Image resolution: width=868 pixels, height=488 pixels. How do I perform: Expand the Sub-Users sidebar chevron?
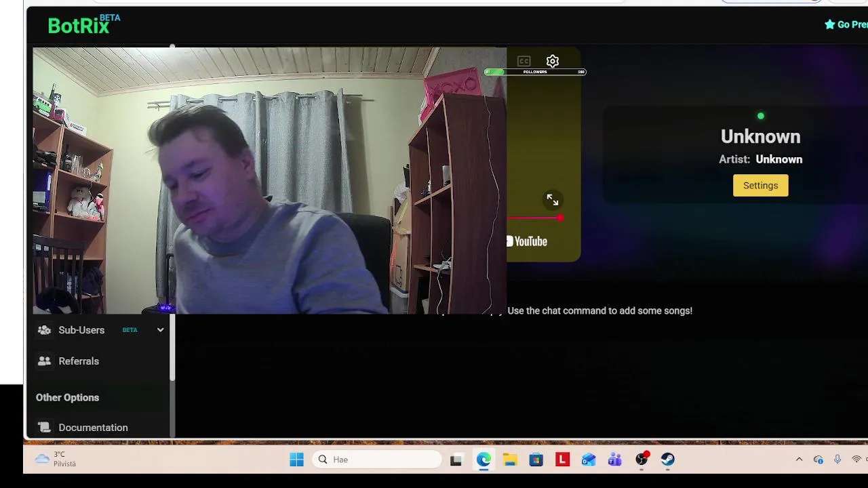pos(161,330)
